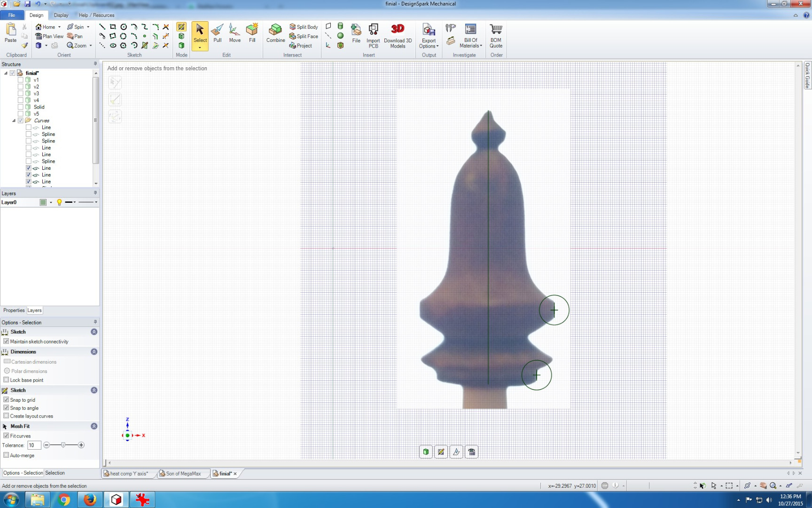Select the Pull tool

217,33
